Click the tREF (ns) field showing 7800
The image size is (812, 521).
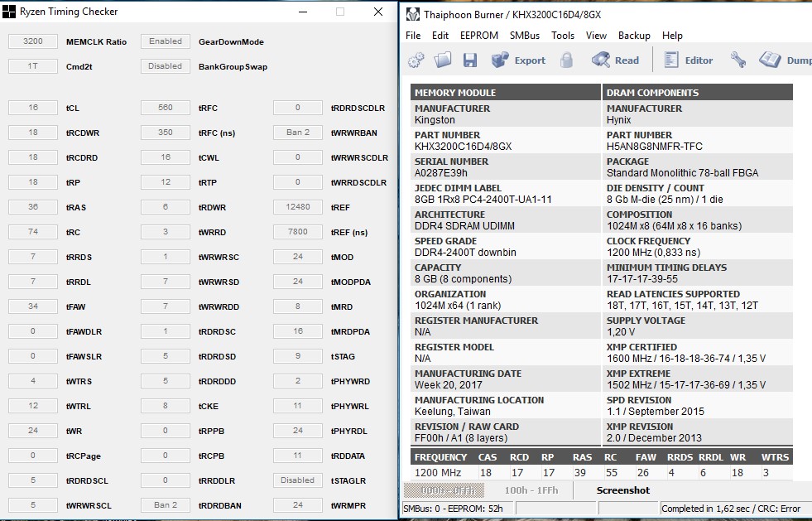click(298, 232)
